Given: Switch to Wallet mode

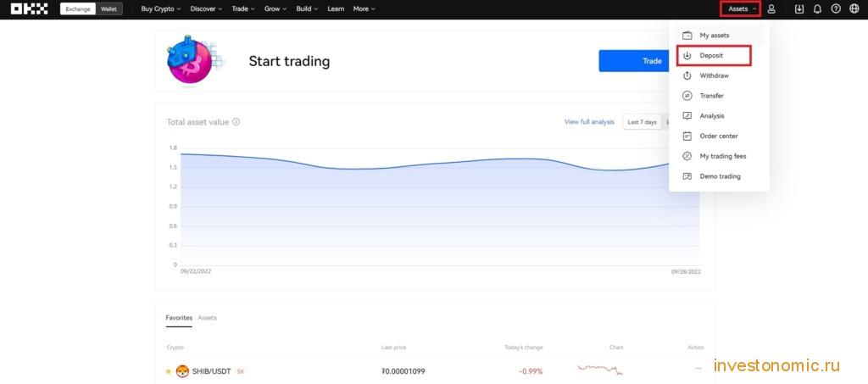Looking at the screenshot, I should 108,8.
